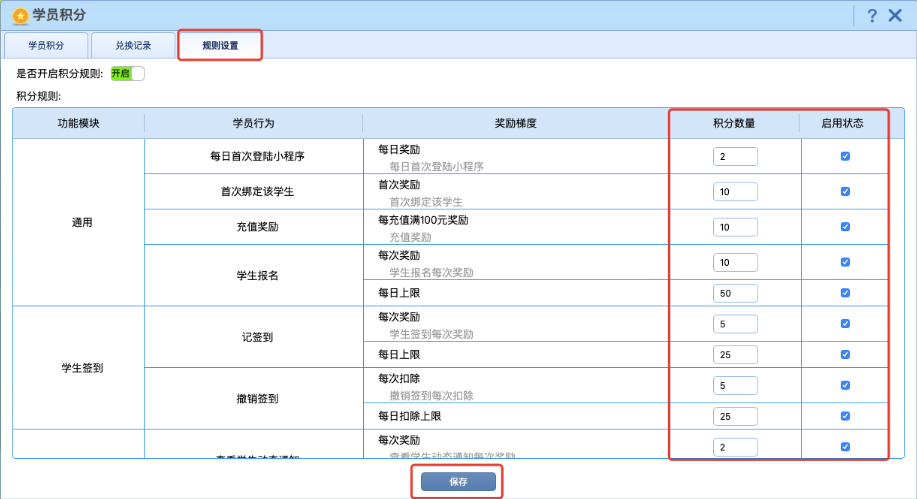
Task: Toggle 记签到 每日上限 enable checkbox
Action: click(845, 355)
